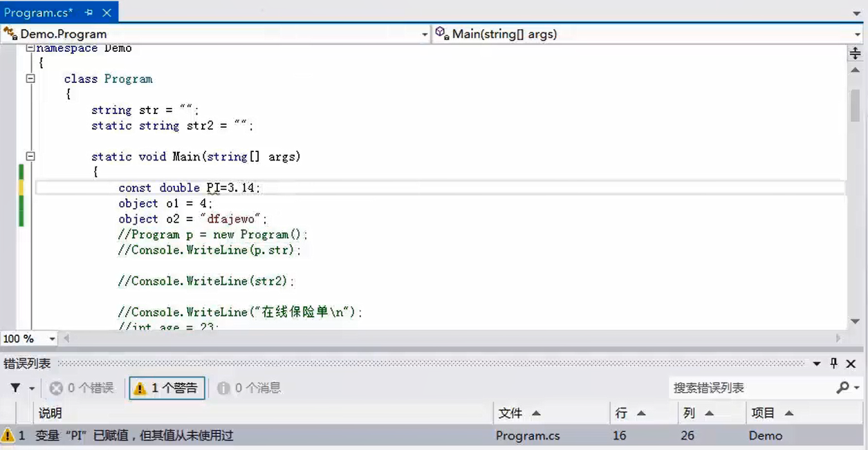Open the Demo.Program class dropdown
The width and height of the screenshot is (868, 450).
point(425,35)
